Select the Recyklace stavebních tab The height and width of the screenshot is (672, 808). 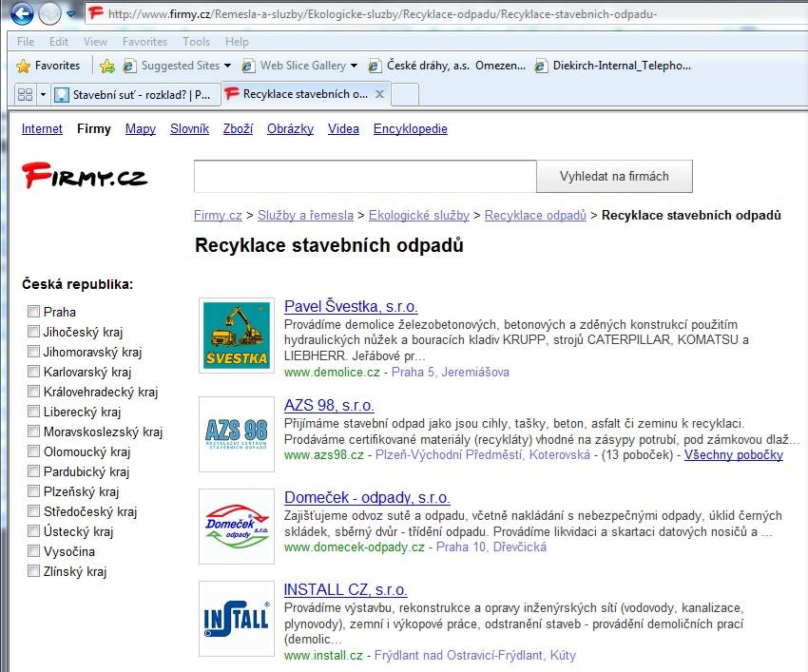point(305,94)
